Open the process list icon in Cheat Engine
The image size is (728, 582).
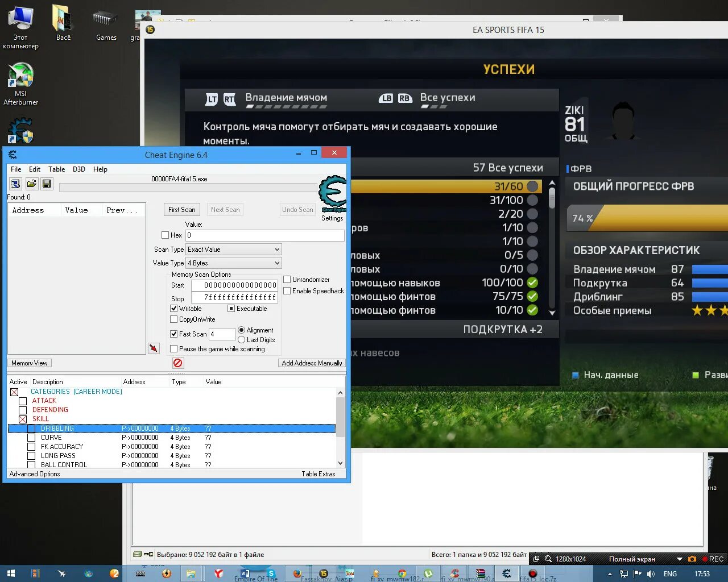[x=15, y=184]
